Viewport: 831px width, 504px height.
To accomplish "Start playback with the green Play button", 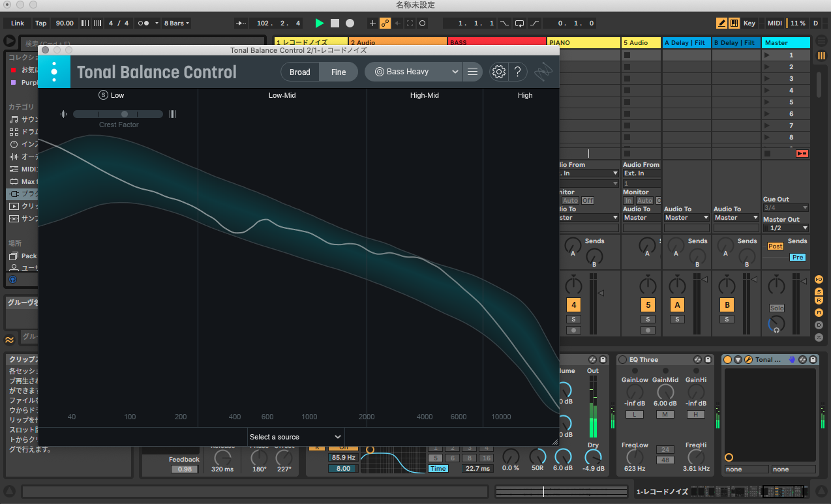I will [319, 23].
